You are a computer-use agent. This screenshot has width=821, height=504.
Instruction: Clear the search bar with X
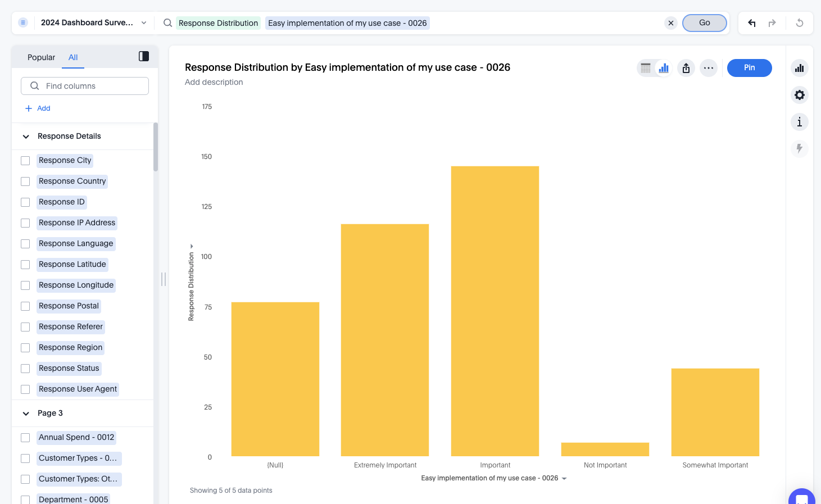pos(671,23)
